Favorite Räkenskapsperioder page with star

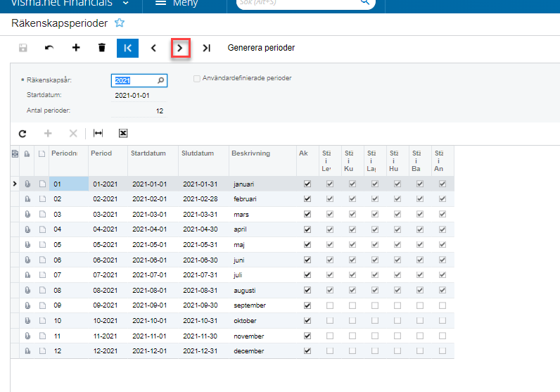point(120,23)
